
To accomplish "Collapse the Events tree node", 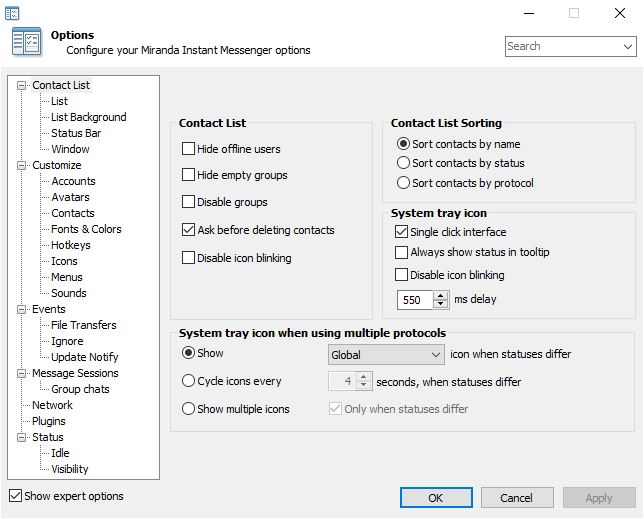I will (x=21, y=309).
